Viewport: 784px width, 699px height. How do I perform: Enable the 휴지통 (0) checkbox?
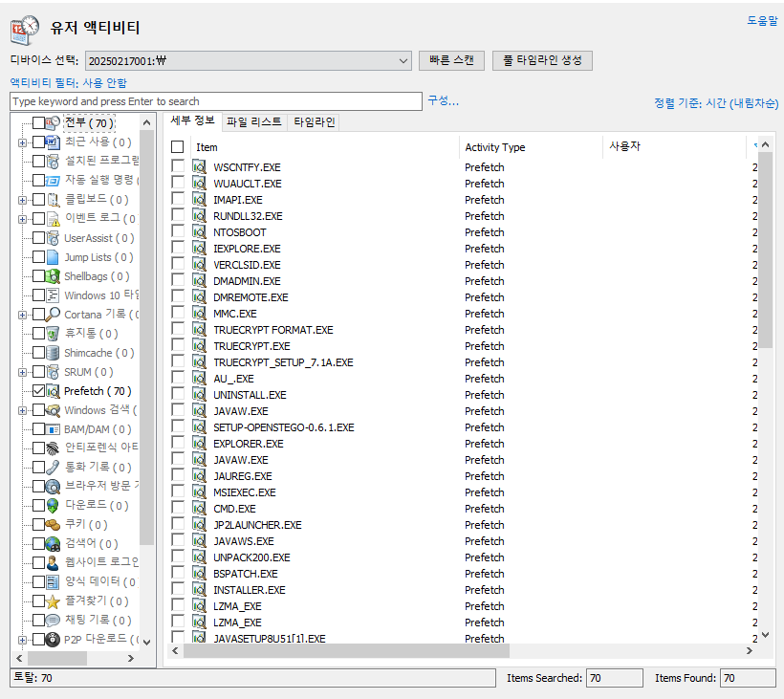tap(38, 334)
